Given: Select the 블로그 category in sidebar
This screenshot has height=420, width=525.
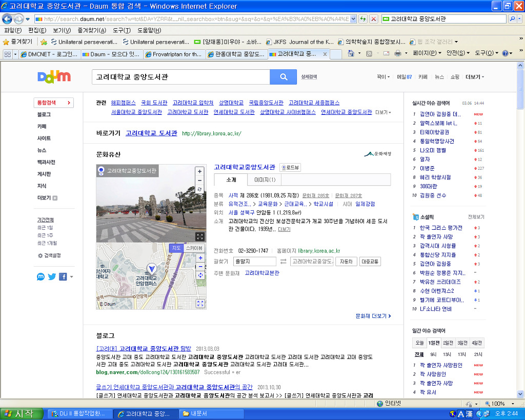Looking at the screenshot, I should (44, 114).
